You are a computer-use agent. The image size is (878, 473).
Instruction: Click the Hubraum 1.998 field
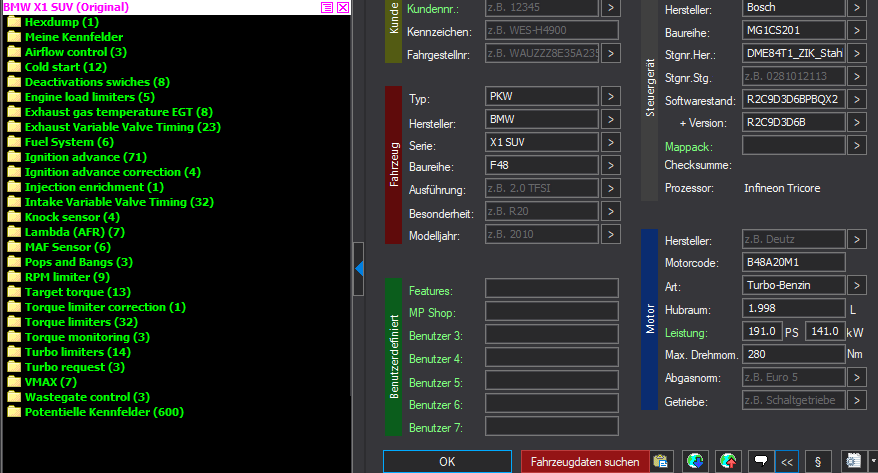pyautogui.click(x=793, y=308)
